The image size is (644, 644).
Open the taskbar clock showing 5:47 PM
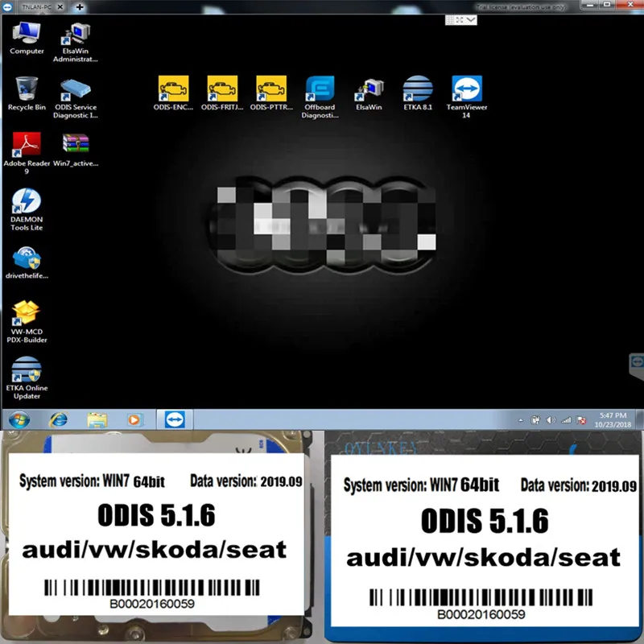point(613,419)
